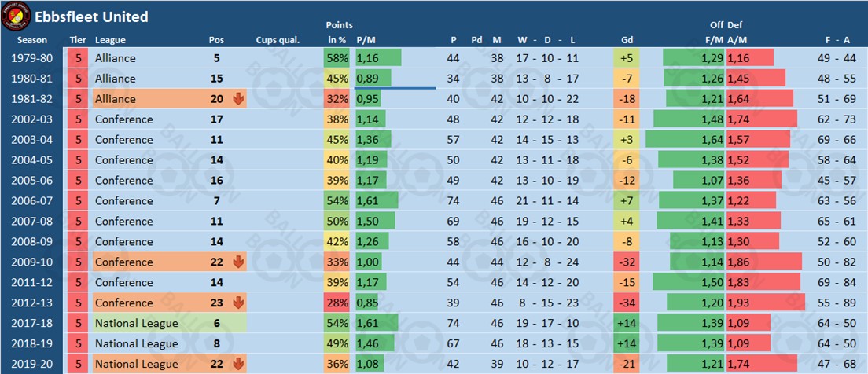Click the Cups qual. column header
The image size is (868, 374).
(278, 40)
